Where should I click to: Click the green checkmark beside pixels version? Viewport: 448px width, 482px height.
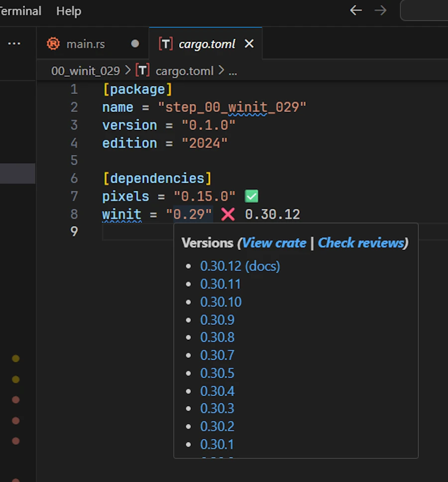tap(252, 196)
